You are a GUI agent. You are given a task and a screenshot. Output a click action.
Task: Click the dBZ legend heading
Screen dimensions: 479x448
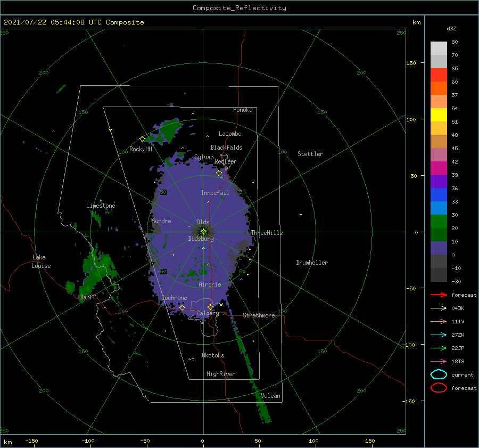tap(451, 28)
